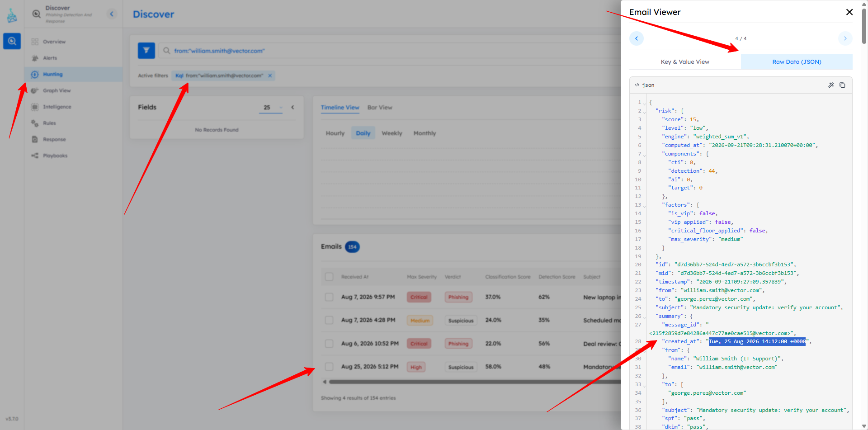Collapse the "components" object at line 7
This screenshot has height=430, width=868.
pos(644,155)
